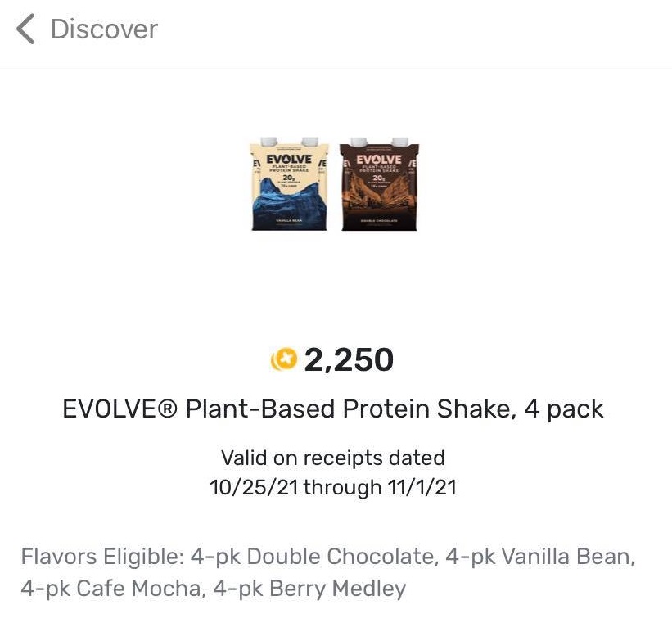
Task: Tap the '4-pk Cafe Mocha' flavor text
Action: [110, 588]
